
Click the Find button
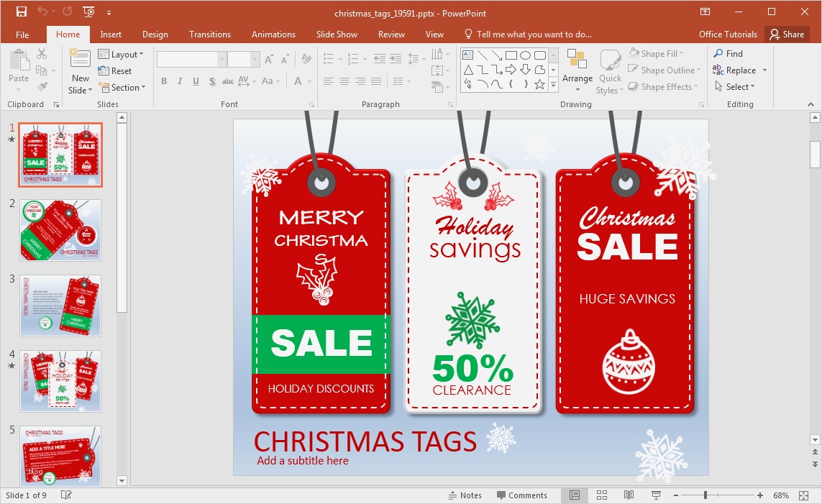point(729,53)
